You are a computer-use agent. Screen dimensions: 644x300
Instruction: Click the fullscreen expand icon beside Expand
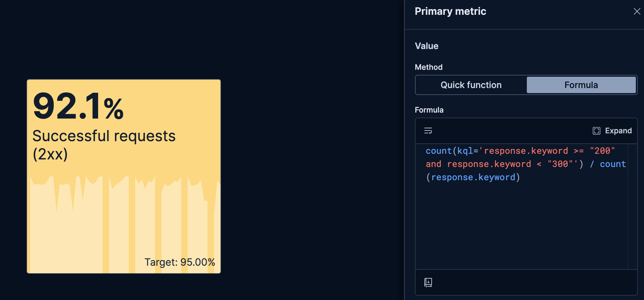pos(596,131)
